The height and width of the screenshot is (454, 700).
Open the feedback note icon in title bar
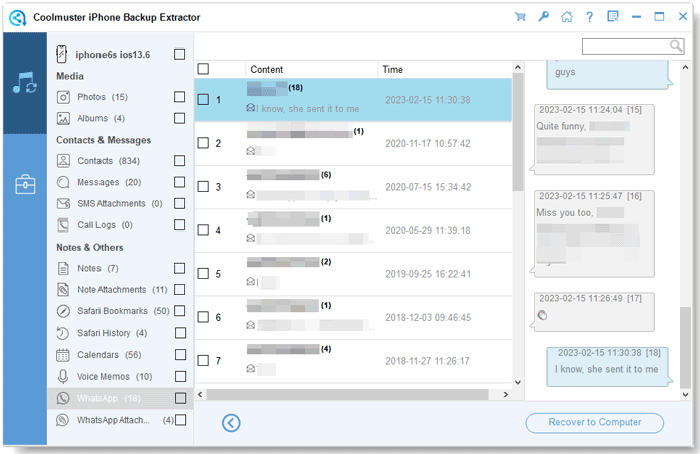pos(613,17)
